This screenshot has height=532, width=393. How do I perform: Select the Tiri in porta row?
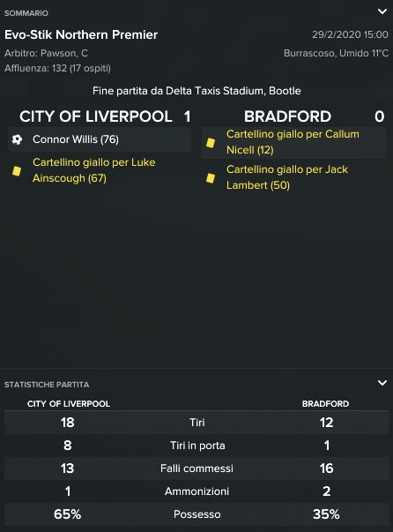196,446
